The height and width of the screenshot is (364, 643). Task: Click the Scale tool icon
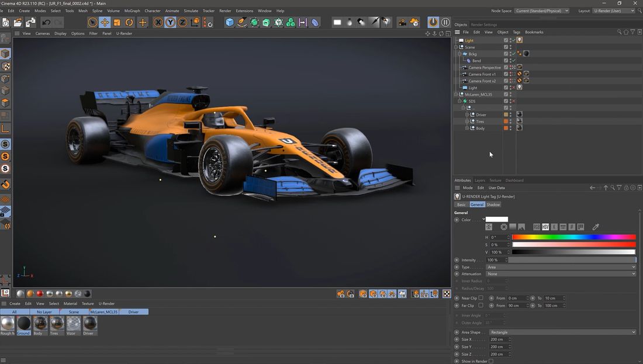click(x=116, y=22)
